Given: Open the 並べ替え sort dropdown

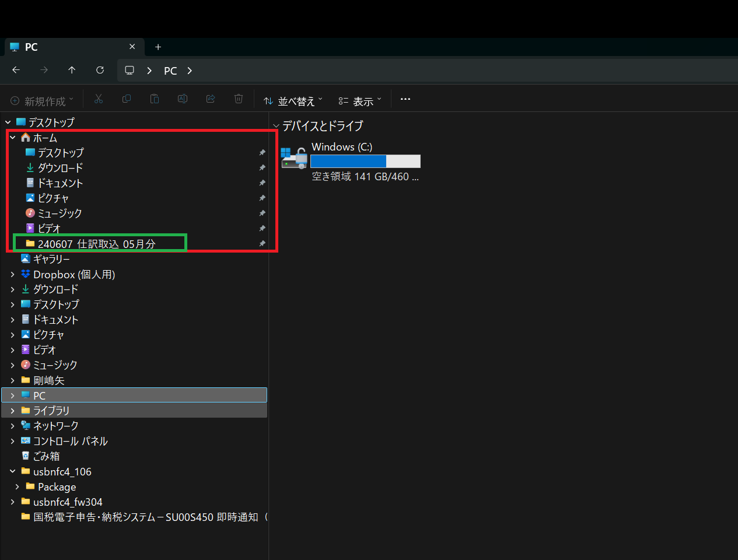Looking at the screenshot, I should click(293, 101).
